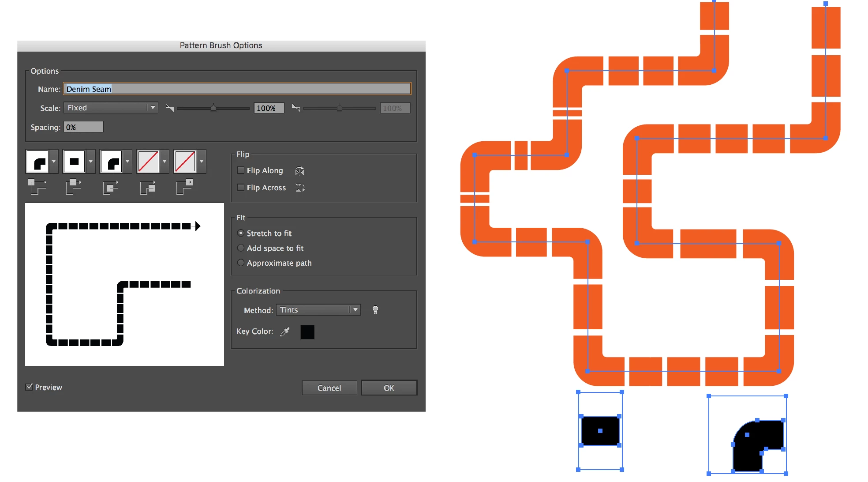The height and width of the screenshot is (482, 868).
Task: Click the empty start tile thumbnail
Action: coord(148,162)
